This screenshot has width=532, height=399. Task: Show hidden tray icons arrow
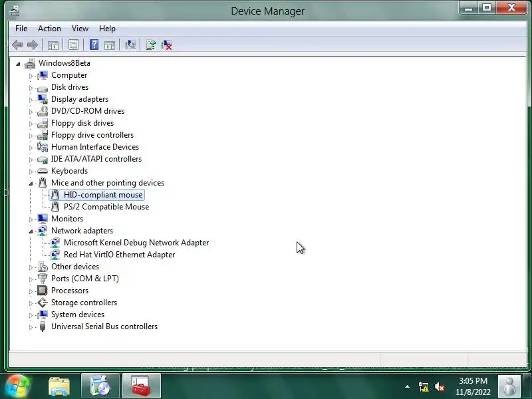tap(407, 386)
